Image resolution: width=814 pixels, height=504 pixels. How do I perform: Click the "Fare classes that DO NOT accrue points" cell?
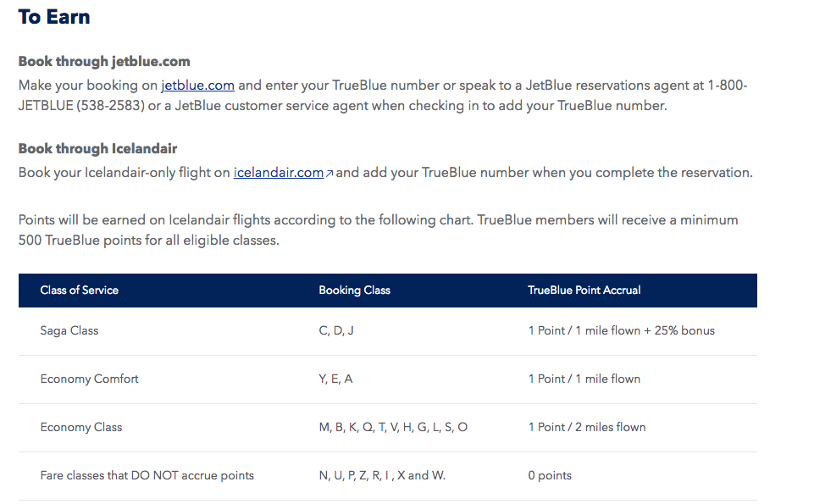click(147, 475)
